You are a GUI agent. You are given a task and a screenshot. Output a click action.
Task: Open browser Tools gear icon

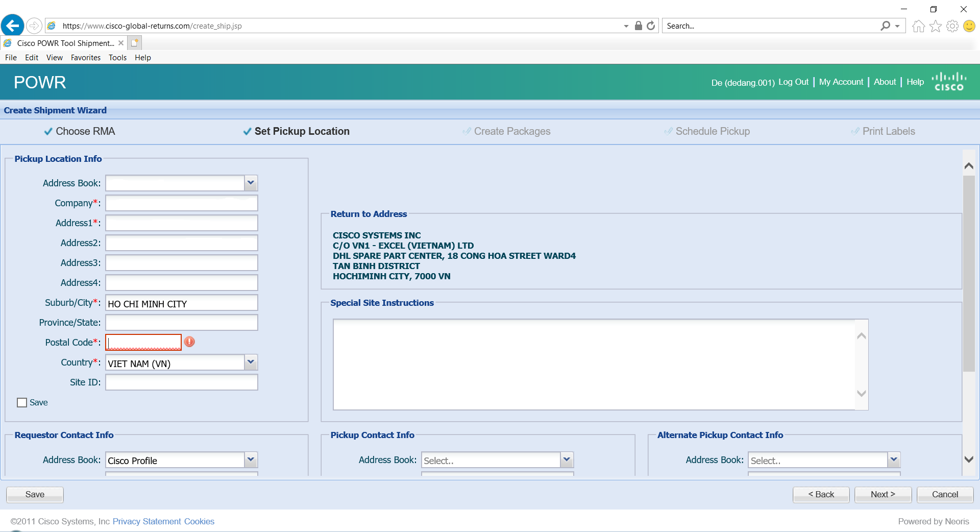click(952, 26)
